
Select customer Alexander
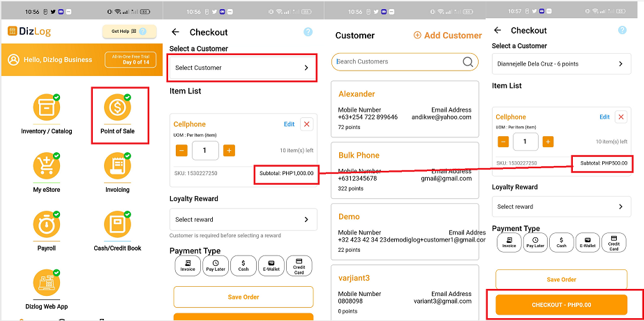coord(405,109)
